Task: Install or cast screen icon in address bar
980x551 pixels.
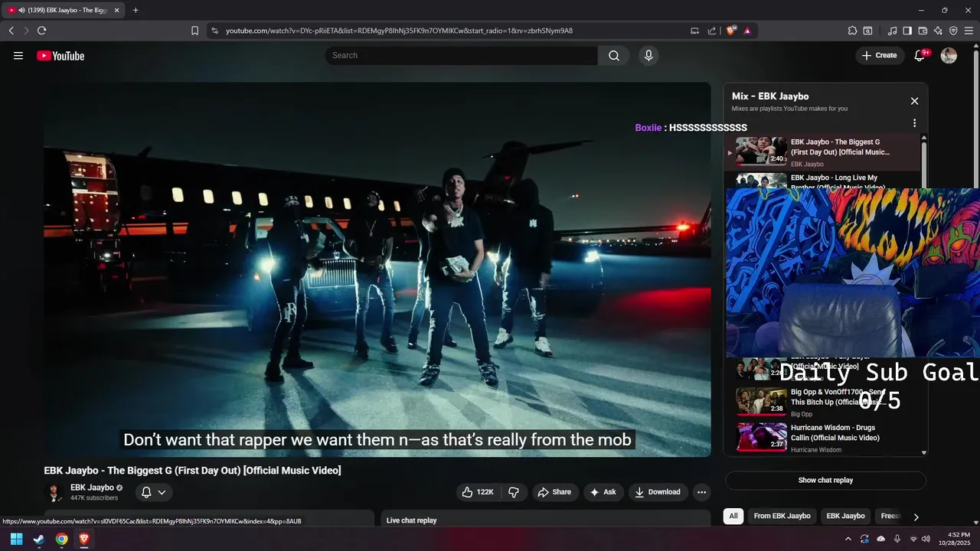Action: pyautogui.click(x=694, y=31)
